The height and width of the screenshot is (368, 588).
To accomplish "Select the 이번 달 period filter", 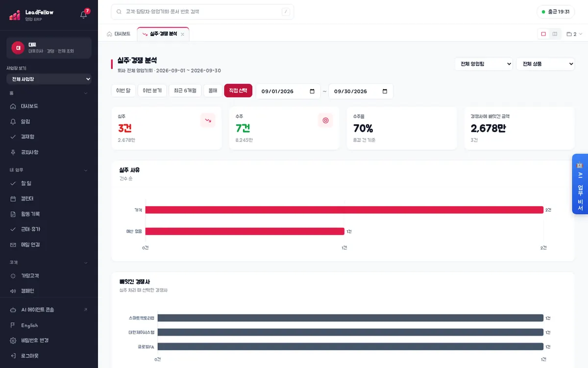I will [123, 91].
